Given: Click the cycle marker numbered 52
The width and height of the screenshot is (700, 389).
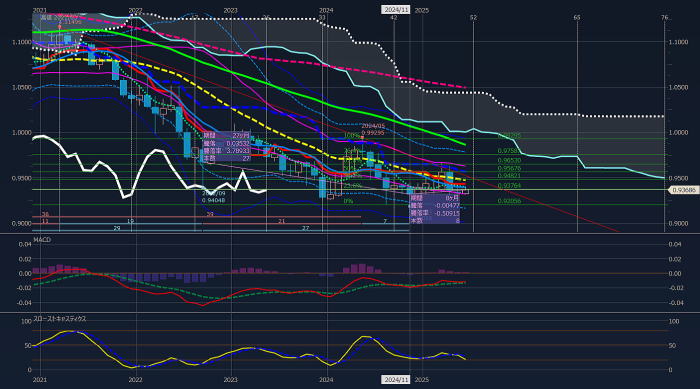Looking at the screenshot, I should click(473, 17).
